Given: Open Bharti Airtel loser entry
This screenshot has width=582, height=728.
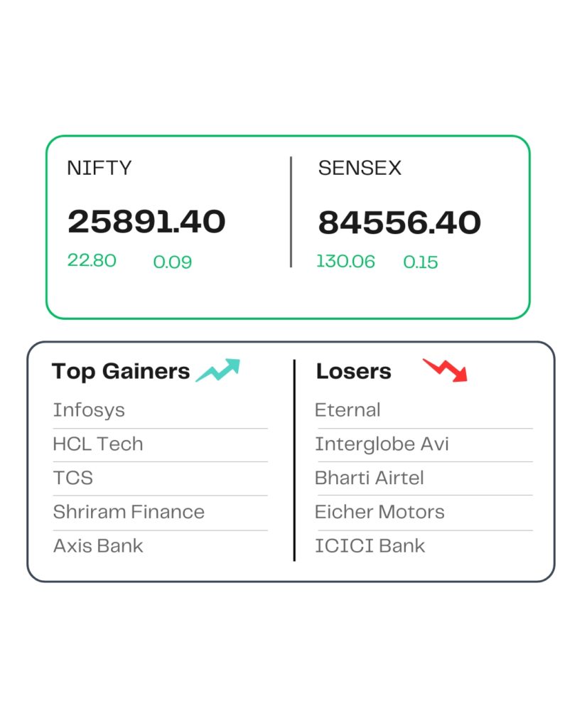Looking at the screenshot, I should click(x=370, y=478).
